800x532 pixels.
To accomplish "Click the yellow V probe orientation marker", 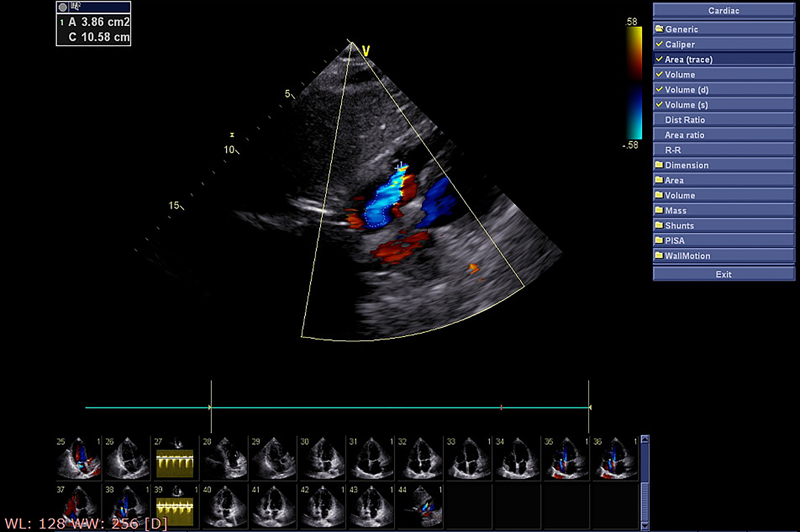I will click(x=366, y=51).
